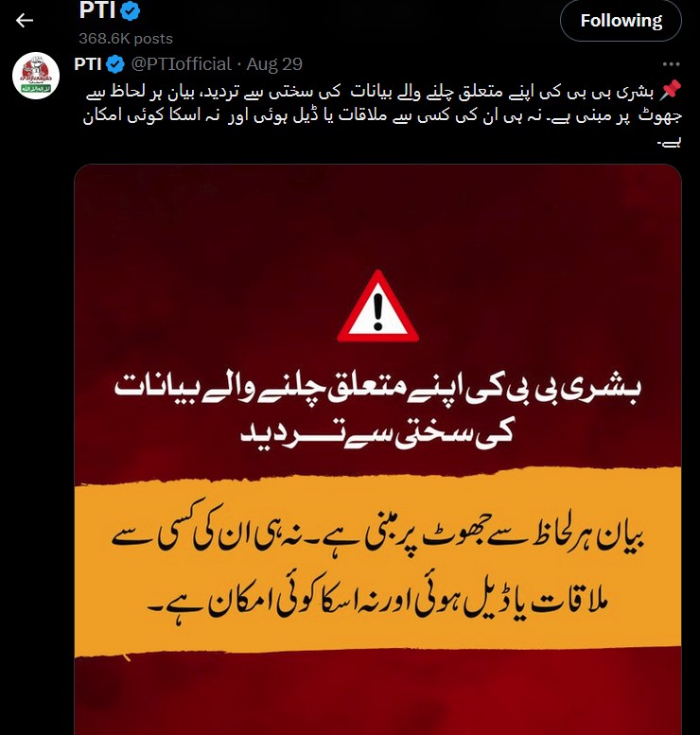This screenshot has width=700, height=735.
Task: Click the yellow banner in the image
Action: pos(377,562)
